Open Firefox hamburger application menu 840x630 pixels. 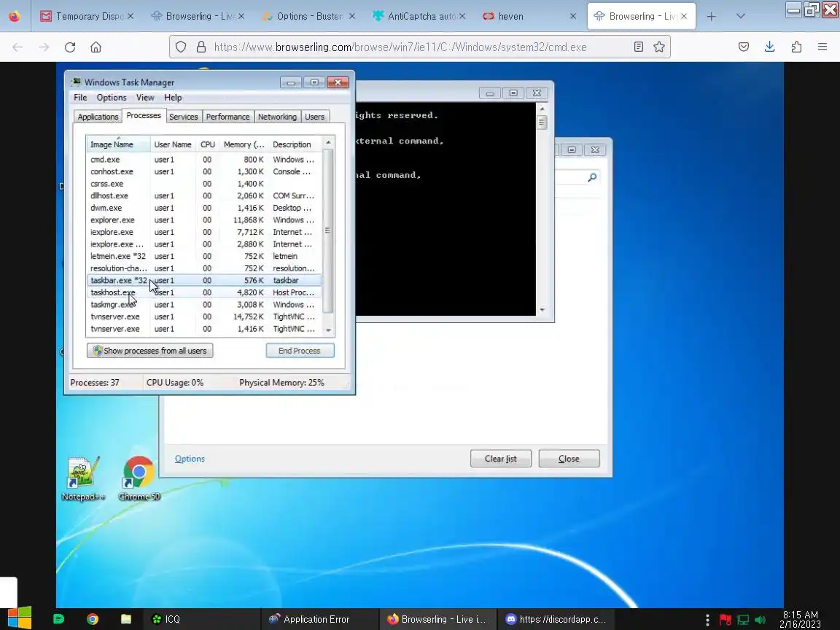(x=822, y=47)
